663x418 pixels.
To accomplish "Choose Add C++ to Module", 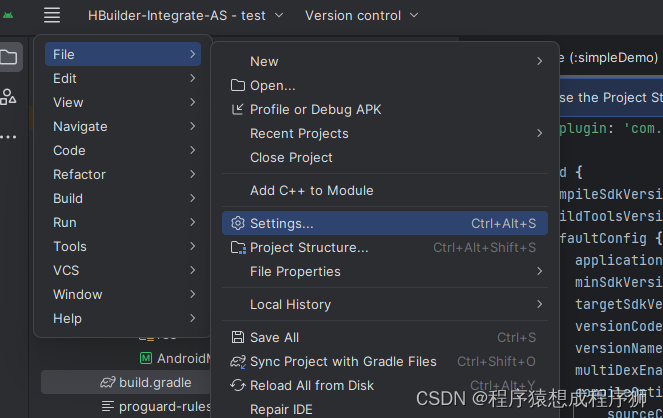I will click(311, 191).
